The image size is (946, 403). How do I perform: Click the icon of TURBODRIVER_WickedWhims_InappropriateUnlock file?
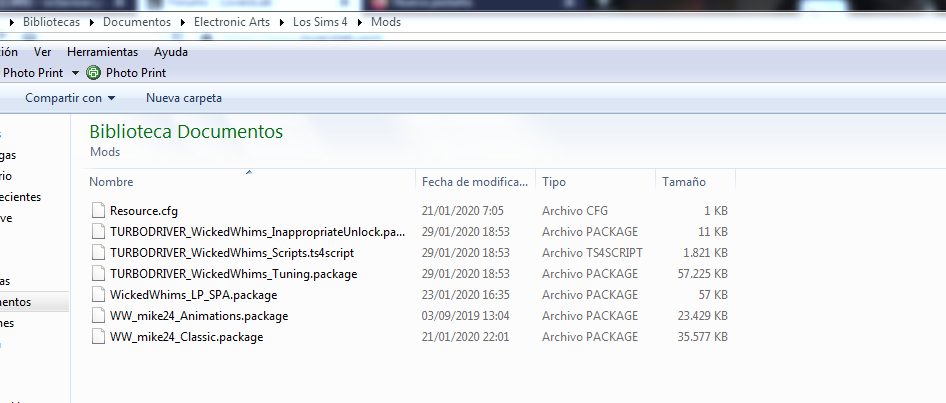[98, 232]
